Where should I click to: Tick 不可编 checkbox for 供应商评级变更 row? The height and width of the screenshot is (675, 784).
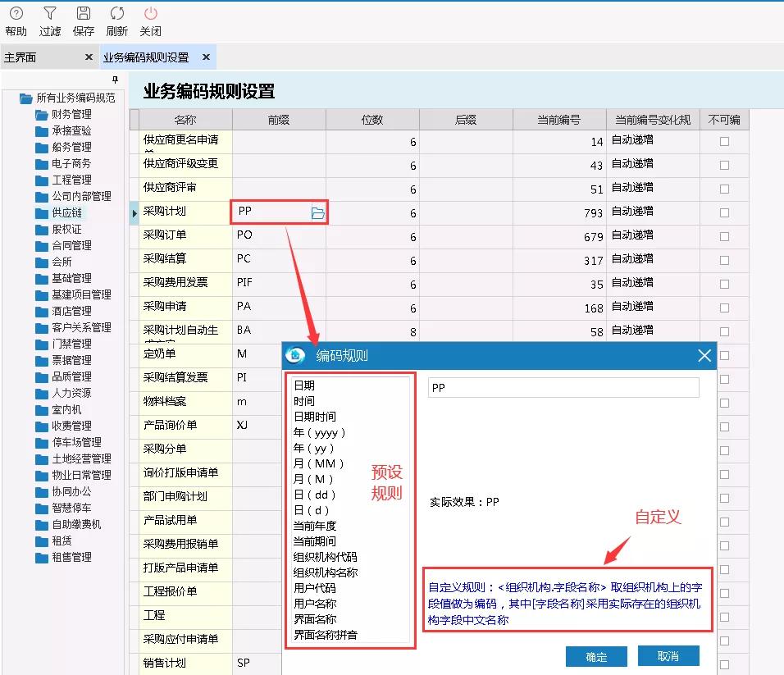coord(724,166)
